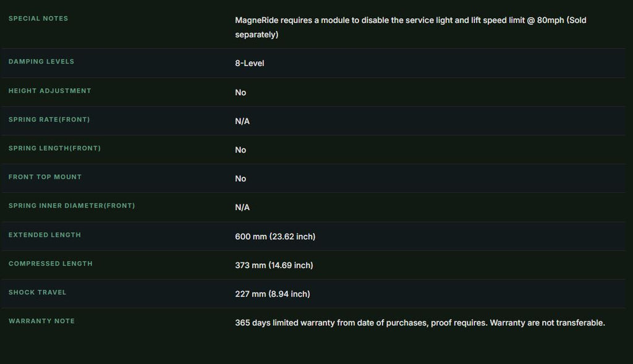Click the No value for spring length
The width and height of the screenshot is (633, 364).
240,150
